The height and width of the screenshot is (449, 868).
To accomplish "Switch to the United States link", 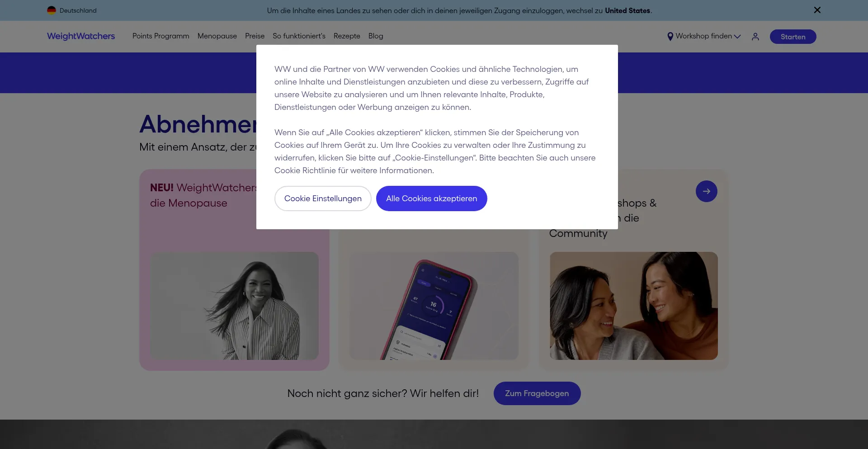I will 627,10.
